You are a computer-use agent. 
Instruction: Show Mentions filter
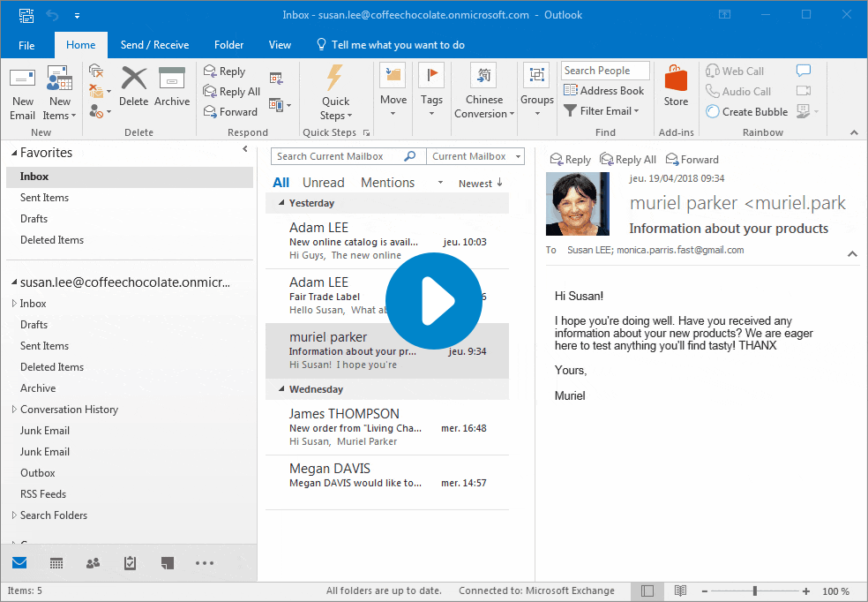click(x=387, y=183)
